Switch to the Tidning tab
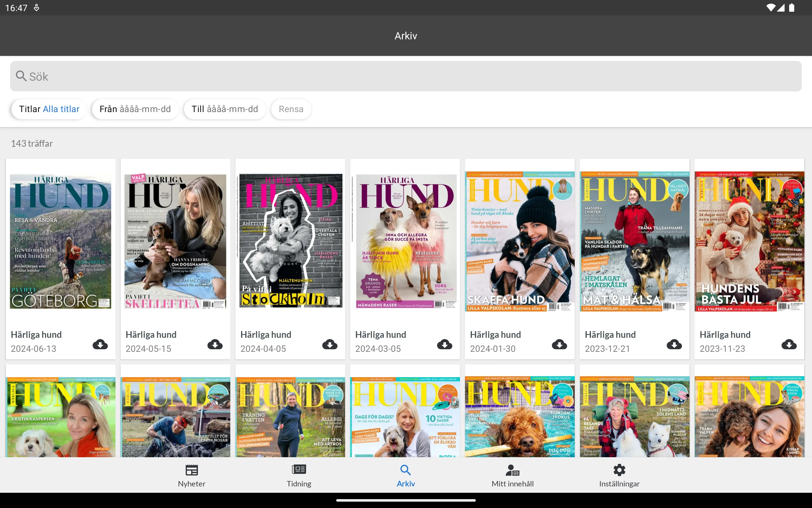 click(x=298, y=476)
